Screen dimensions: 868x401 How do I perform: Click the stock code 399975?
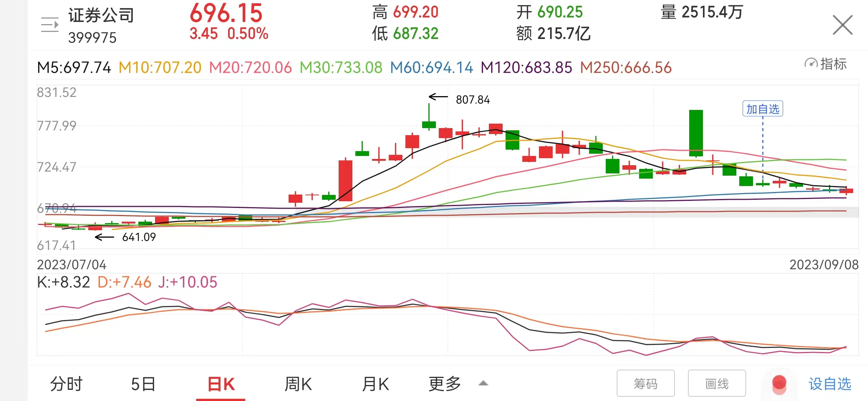92,38
